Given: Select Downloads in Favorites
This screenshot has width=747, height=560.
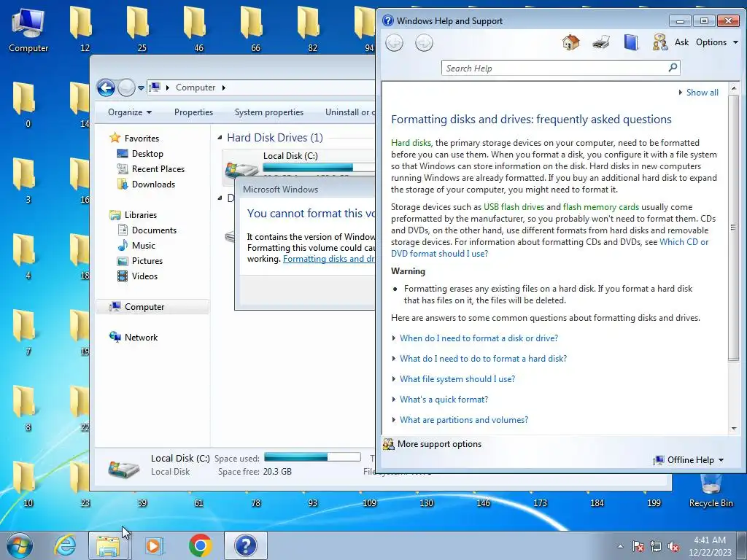Looking at the screenshot, I should (x=153, y=184).
